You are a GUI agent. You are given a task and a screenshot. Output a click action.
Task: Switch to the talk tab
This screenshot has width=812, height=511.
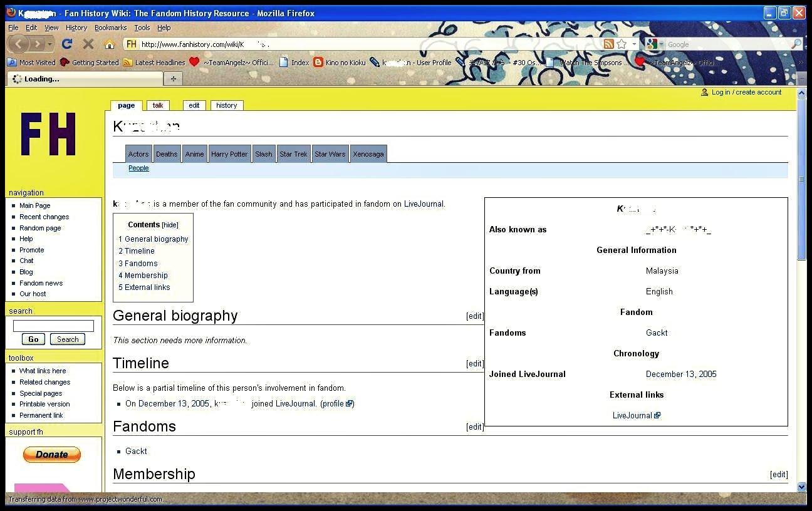click(158, 105)
